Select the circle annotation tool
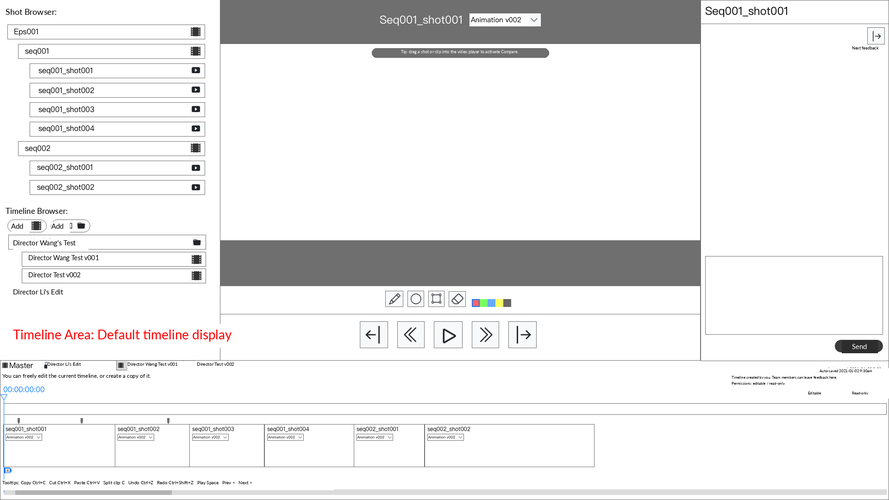 416,299
